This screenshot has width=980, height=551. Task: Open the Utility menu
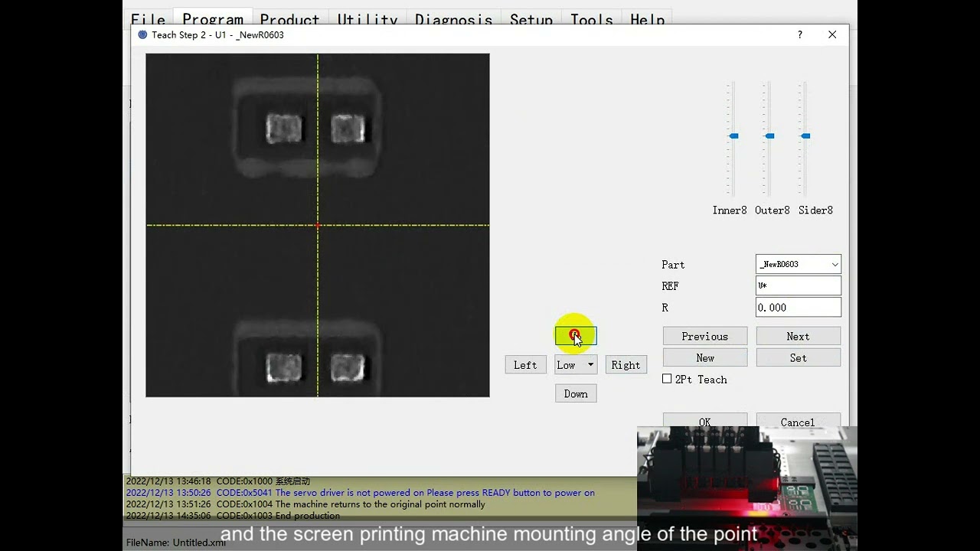(367, 18)
